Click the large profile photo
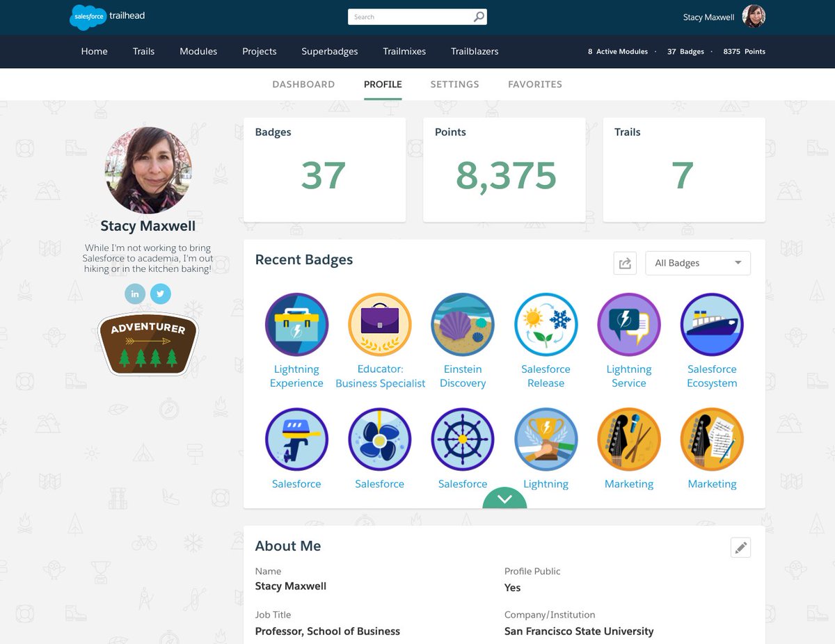Image resolution: width=835 pixels, height=644 pixels. (x=148, y=170)
